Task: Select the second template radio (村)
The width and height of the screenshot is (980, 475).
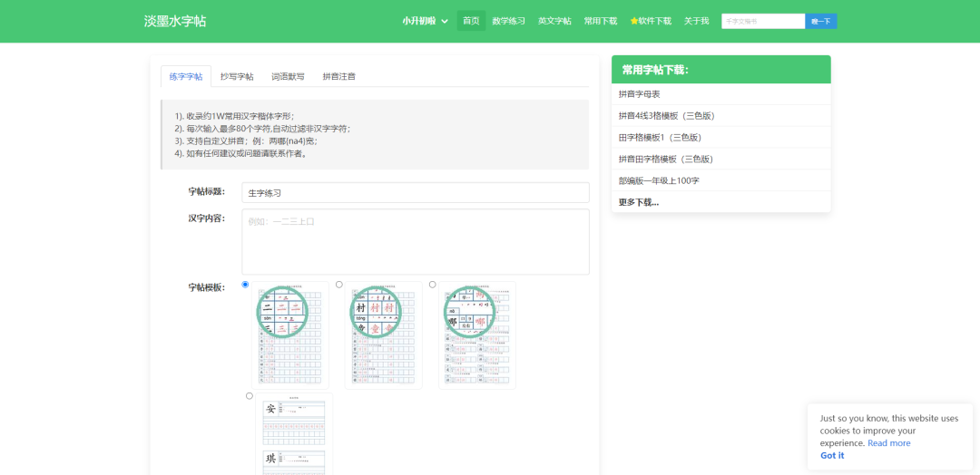Action: 339,285
